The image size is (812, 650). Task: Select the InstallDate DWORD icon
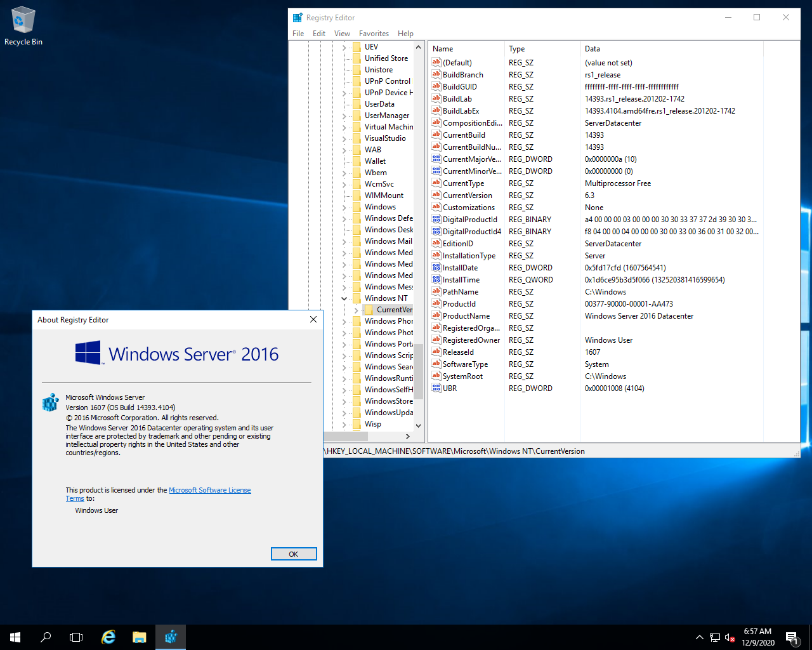coord(436,267)
